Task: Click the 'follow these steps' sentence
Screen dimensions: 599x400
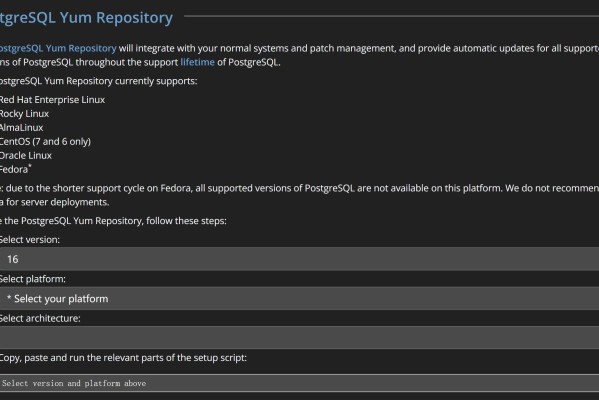Action: click(x=113, y=221)
